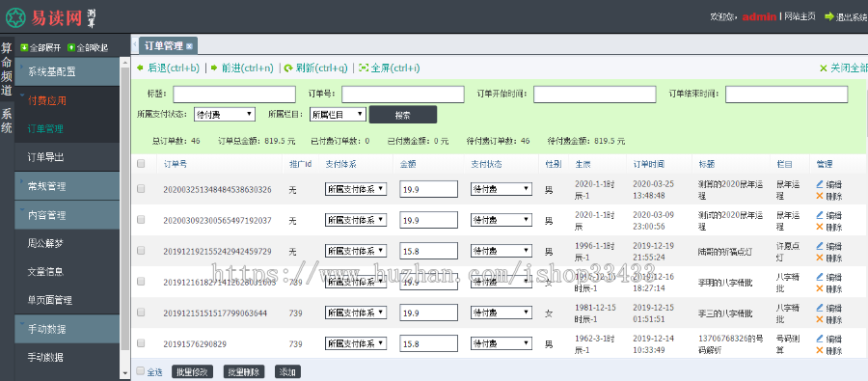868x381 pixels.
Task: Open the 网站主页 link
Action: [800, 16]
